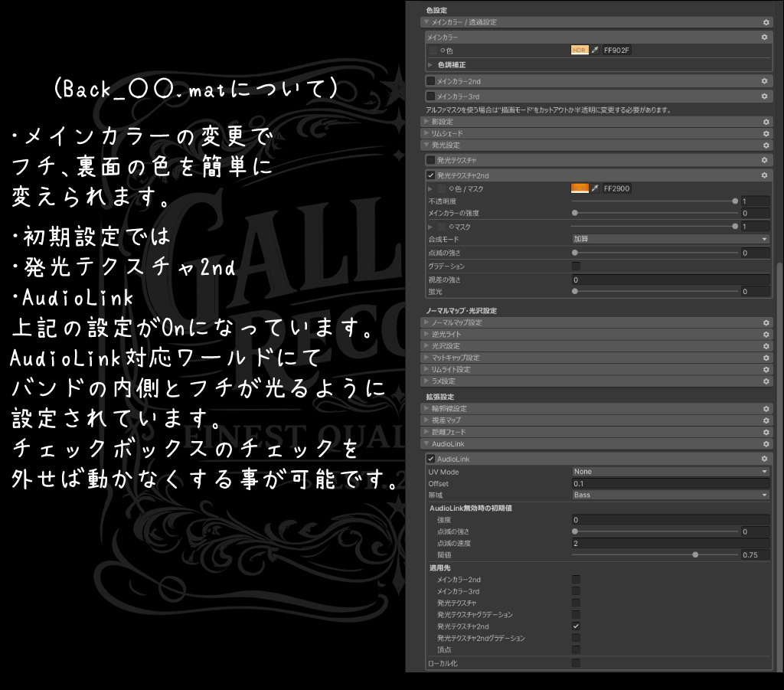Open the 帯域 dropdown showing Bass

coord(671,495)
